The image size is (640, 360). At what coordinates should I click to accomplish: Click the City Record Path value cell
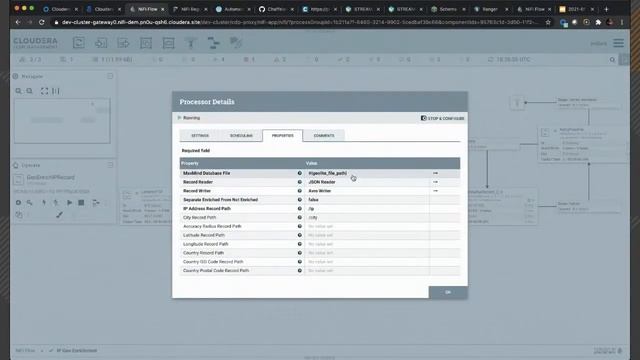click(x=367, y=218)
